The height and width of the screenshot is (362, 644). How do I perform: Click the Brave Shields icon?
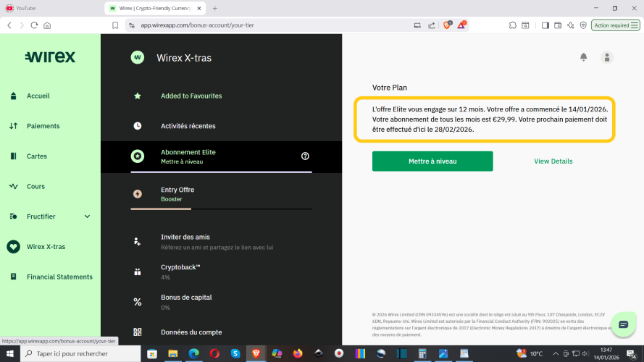point(447,25)
